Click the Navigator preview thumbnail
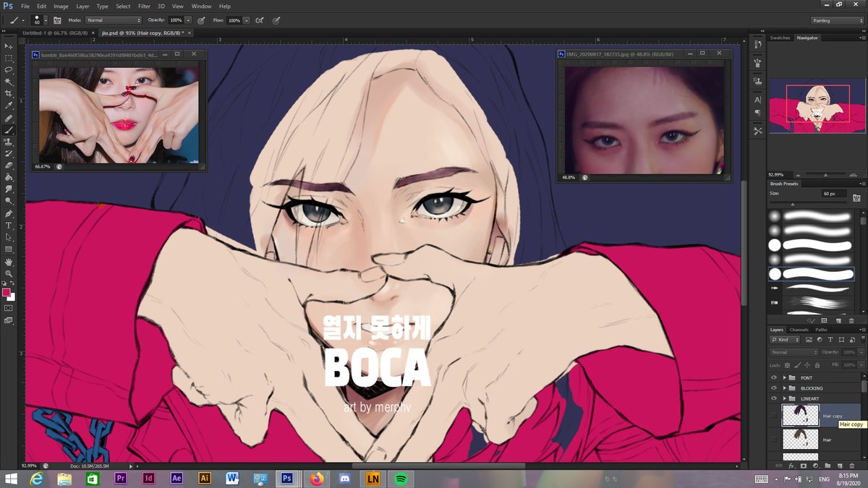 pyautogui.click(x=817, y=106)
